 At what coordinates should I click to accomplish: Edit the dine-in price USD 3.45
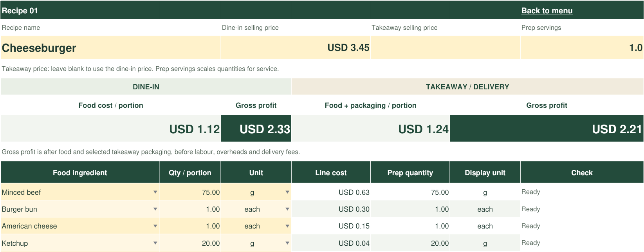[x=296, y=47]
